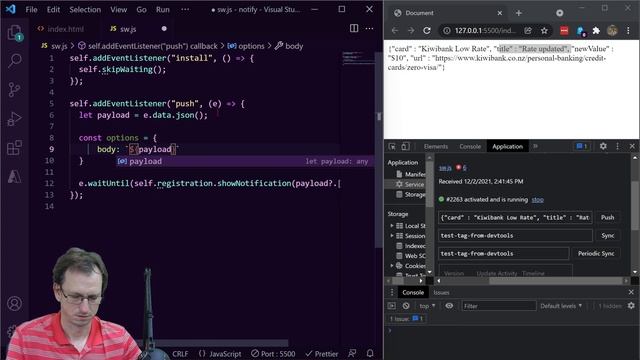Screen dimensions: 640x360
Task: Click the split editor right icon
Action: [x=354, y=28]
